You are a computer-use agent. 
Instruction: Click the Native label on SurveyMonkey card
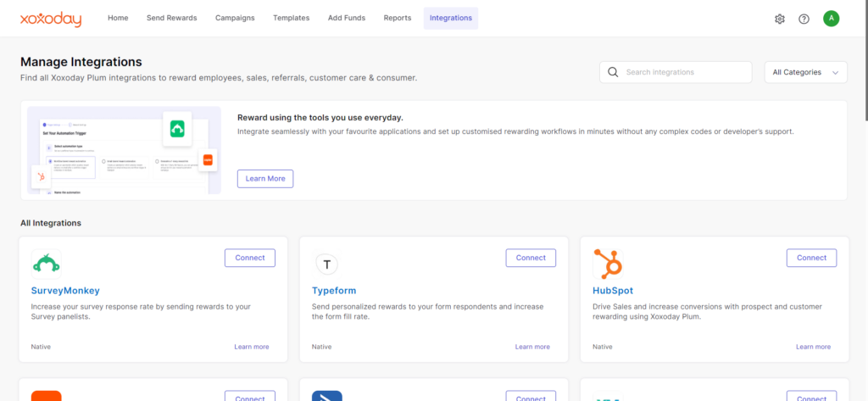coord(41,347)
